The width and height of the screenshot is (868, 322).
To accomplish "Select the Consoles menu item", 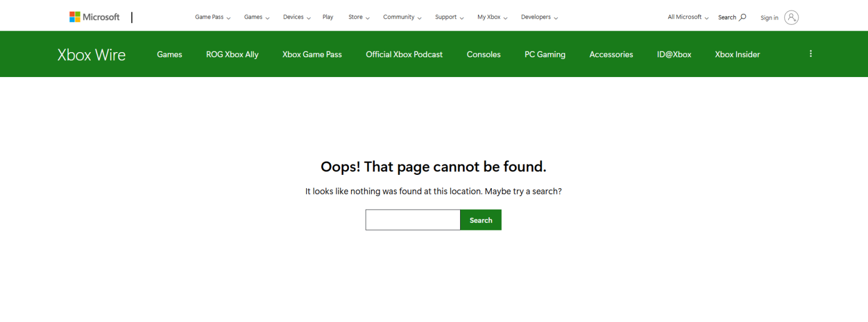I will click(x=483, y=54).
